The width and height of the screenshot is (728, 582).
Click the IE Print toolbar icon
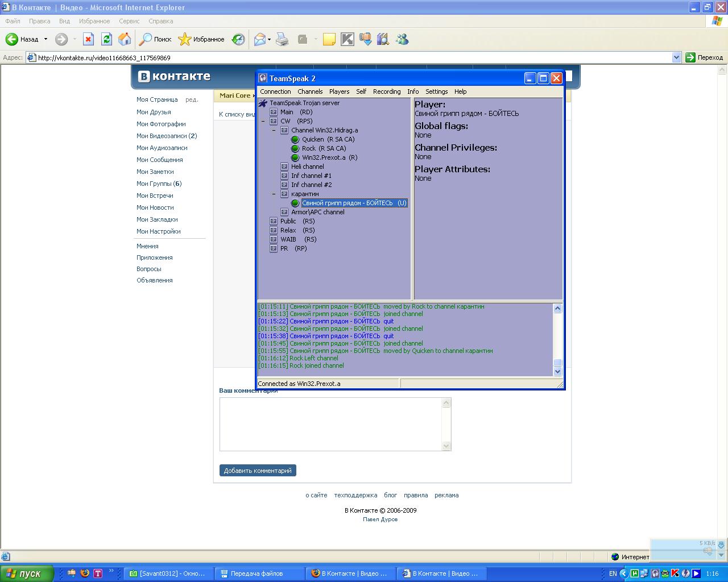point(282,39)
